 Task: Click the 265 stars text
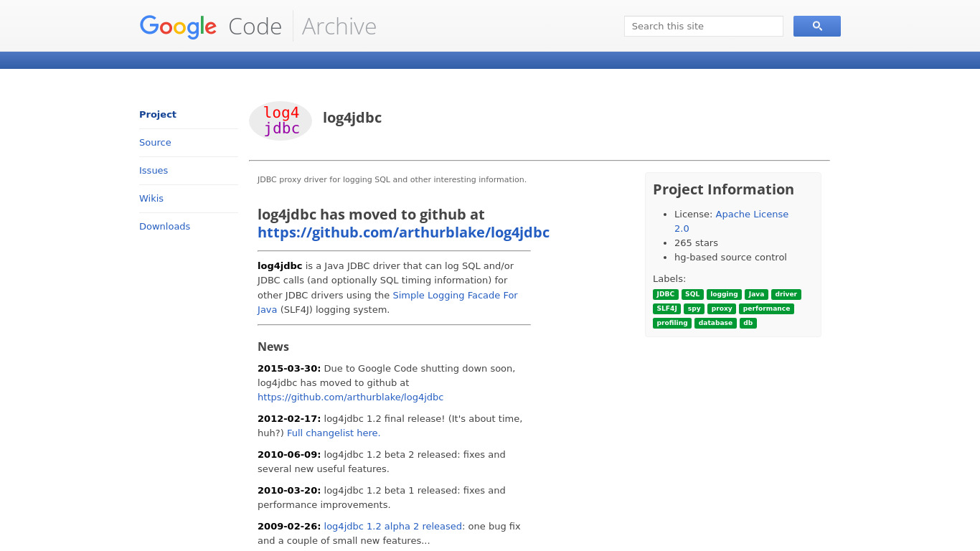click(x=696, y=243)
